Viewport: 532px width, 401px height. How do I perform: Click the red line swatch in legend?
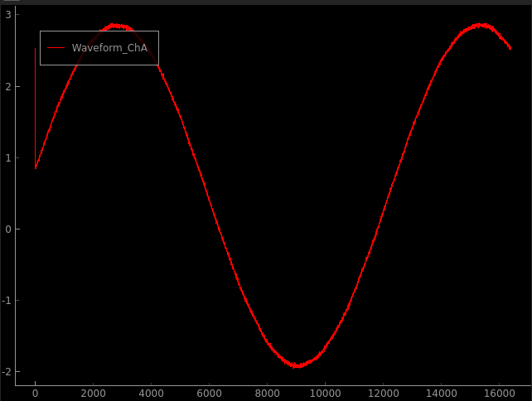(56, 48)
